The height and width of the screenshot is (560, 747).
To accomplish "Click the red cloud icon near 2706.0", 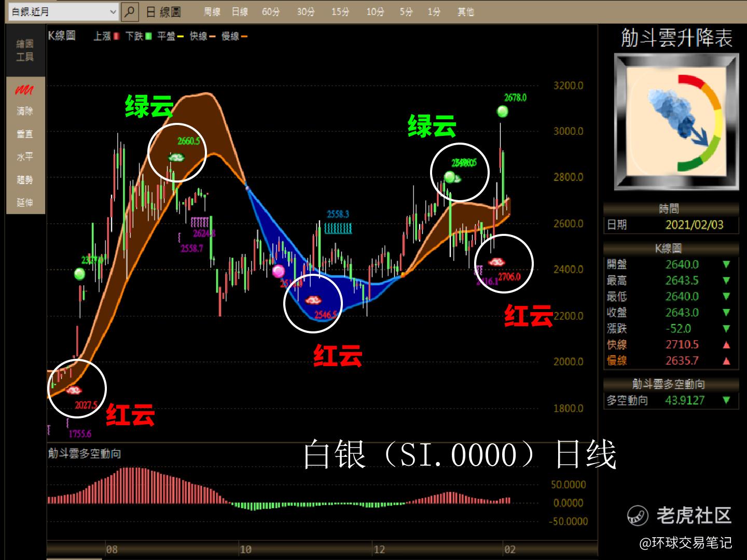I will click(497, 262).
